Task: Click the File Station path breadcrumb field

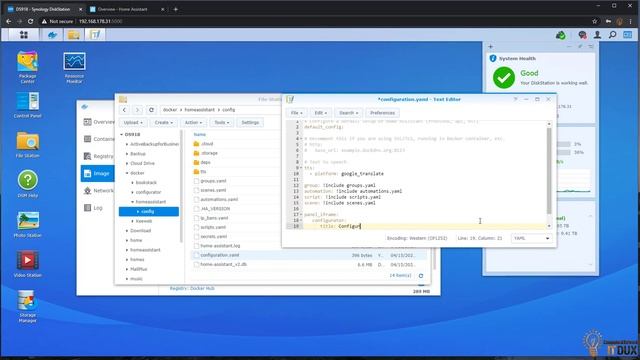Action: (x=220, y=110)
